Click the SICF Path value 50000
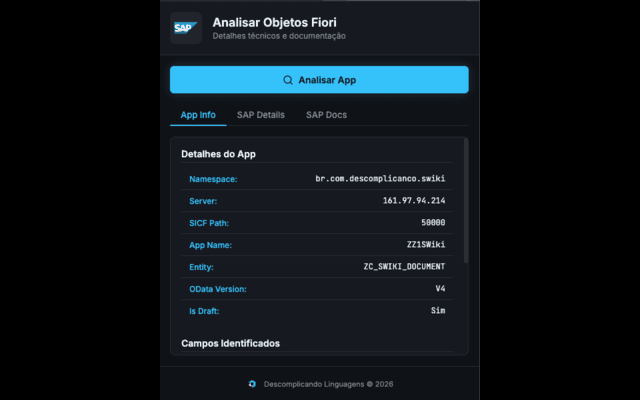The height and width of the screenshot is (400, 640). click(x=433, y=223)
